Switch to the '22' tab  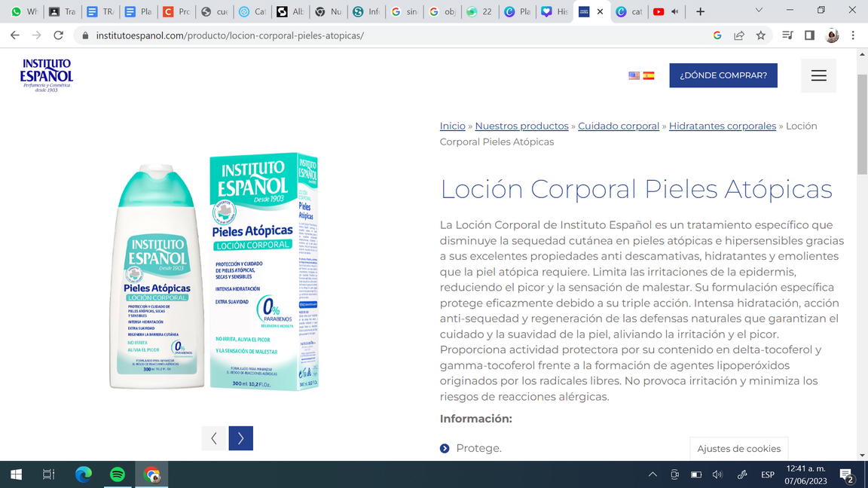tap(479, 11)
